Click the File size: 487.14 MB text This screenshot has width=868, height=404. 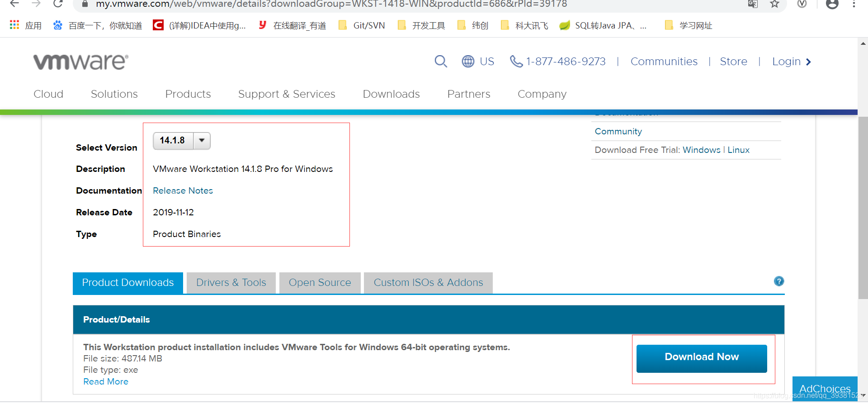tap(123, 359)
